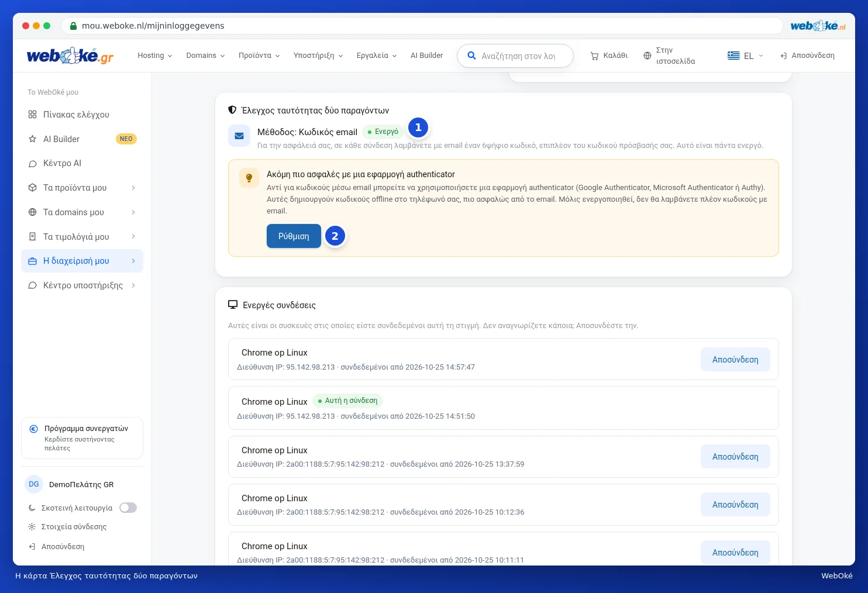The width and height of the screenshot is (868, 593).
Task: Open the EL language dropdown
Action: pos(745,56)
